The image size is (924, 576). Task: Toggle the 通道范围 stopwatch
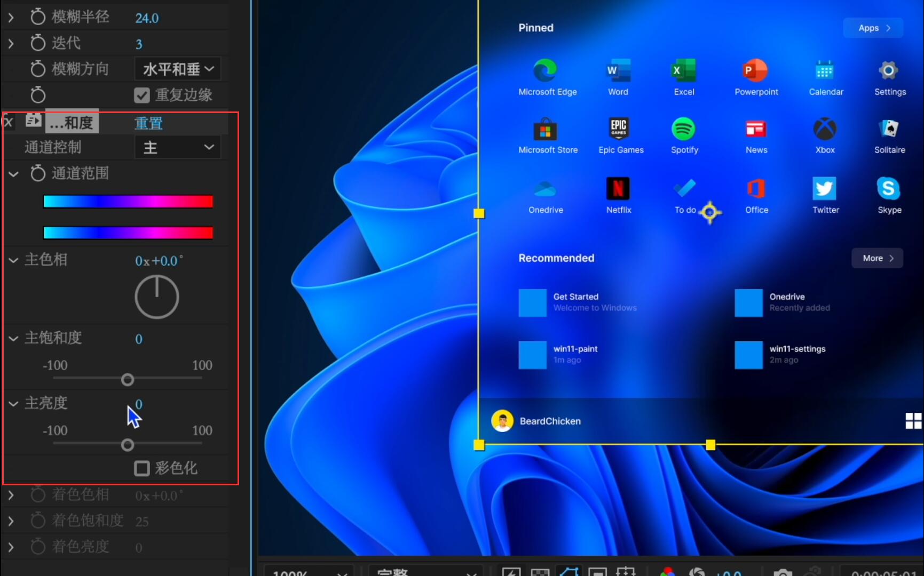click(x=38, y=173)
